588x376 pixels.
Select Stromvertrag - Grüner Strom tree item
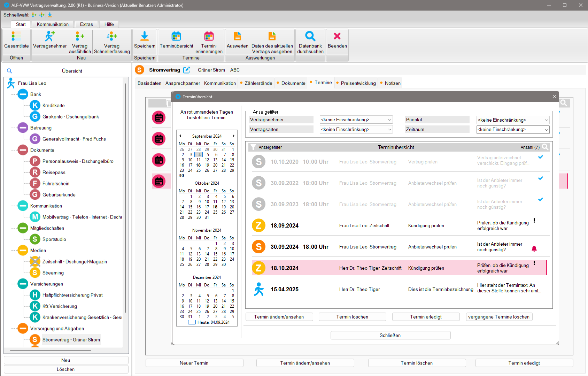click(71, 339)
